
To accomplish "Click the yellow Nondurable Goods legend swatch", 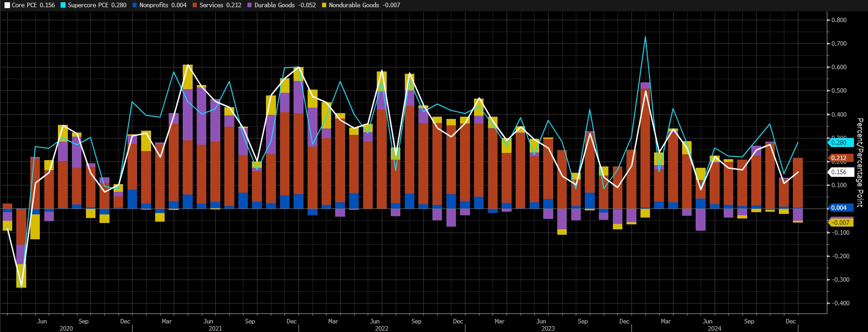I will click(324, 5).
